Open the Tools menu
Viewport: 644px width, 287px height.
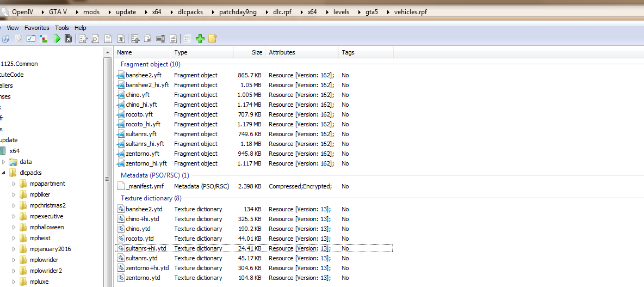[62, 28]
